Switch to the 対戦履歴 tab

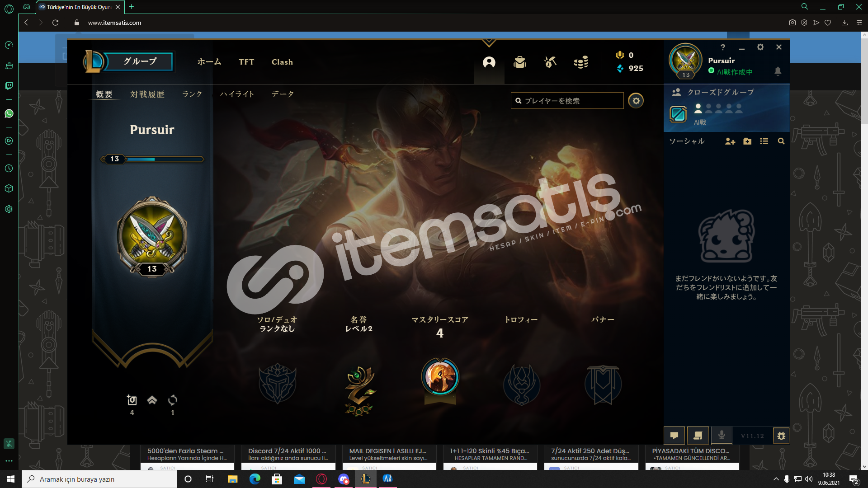[147, 94]
